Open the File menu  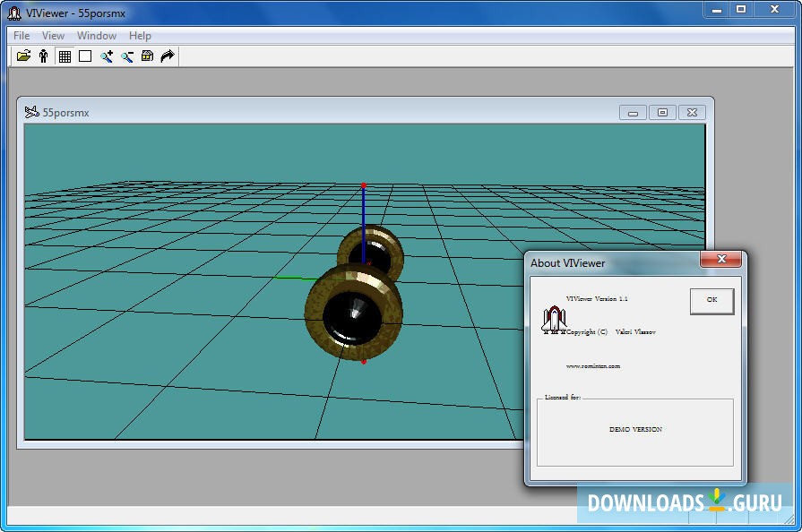20,36
